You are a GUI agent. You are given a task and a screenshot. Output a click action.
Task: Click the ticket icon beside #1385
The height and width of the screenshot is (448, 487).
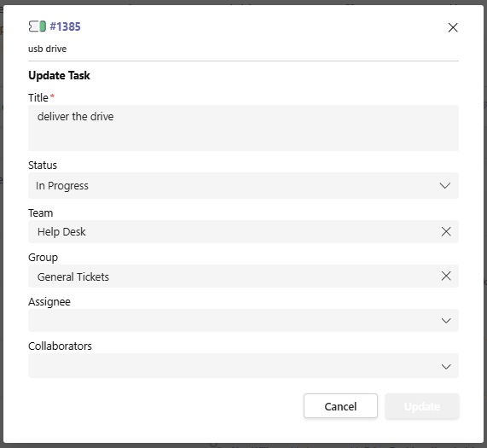(x=38, y=26)
